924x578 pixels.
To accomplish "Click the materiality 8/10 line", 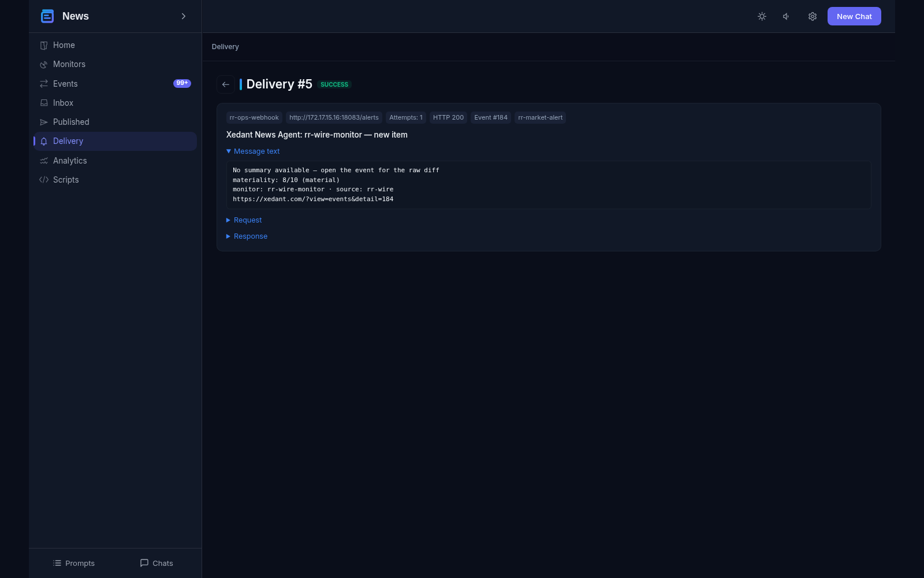I will [286, 180].
